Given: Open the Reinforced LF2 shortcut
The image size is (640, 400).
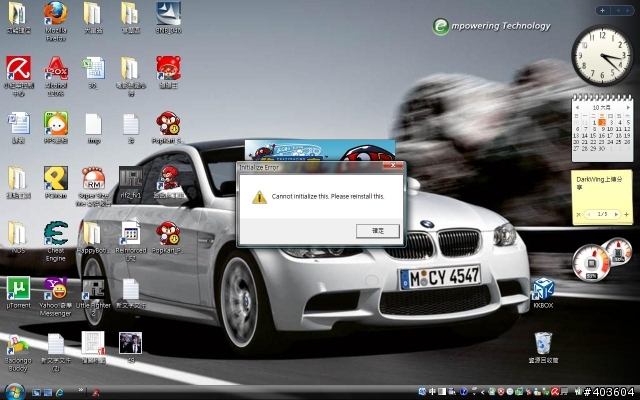Looking at the screenshot, I should (x=131, y=241).
